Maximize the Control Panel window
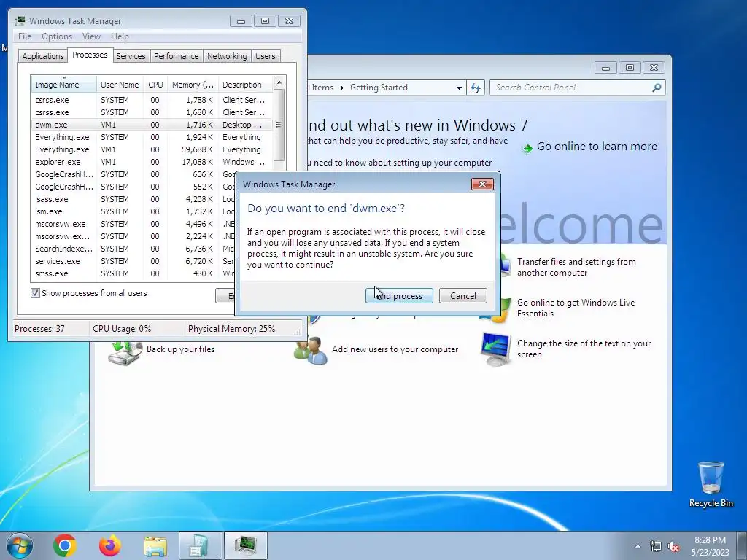Screen dimensions: 747x560 tap(630, 68)
